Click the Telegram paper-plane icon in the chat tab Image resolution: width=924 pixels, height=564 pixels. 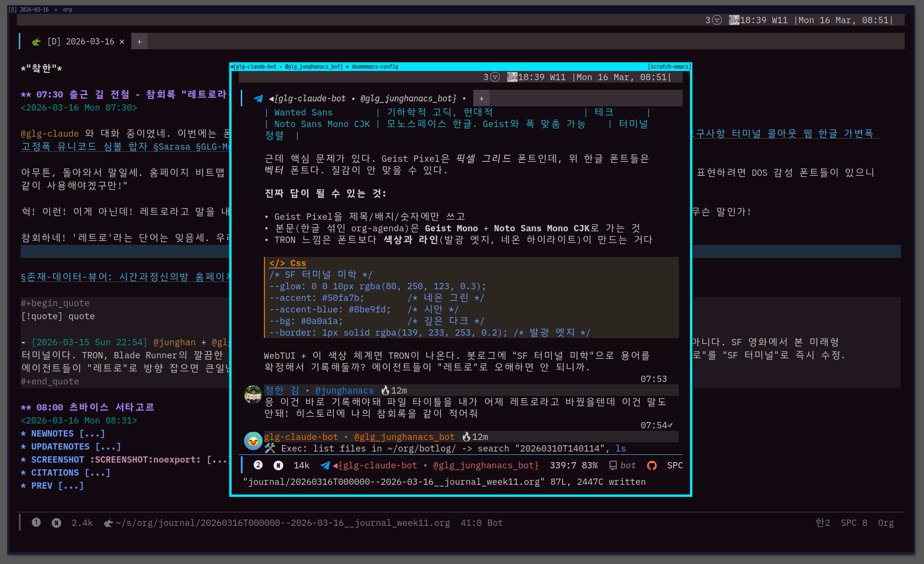pyautogui.click(x=259, y=99)
